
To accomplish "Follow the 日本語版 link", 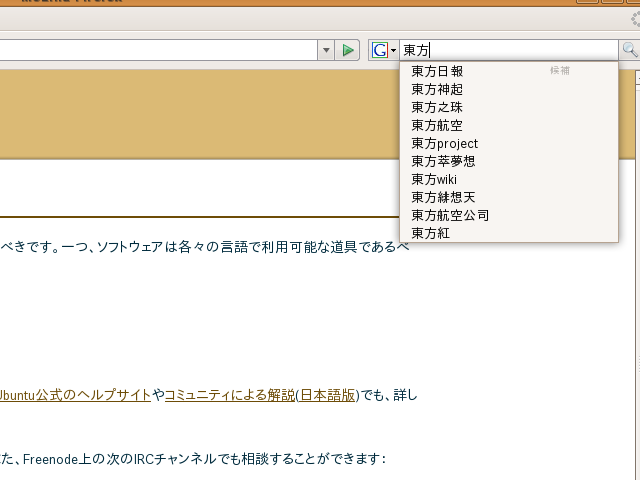I will coord(327,395).
